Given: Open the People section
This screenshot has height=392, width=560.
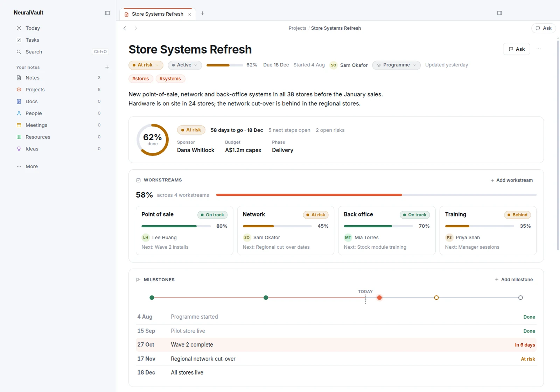Looking at the screenshot, I should click(x=62, y=113).
